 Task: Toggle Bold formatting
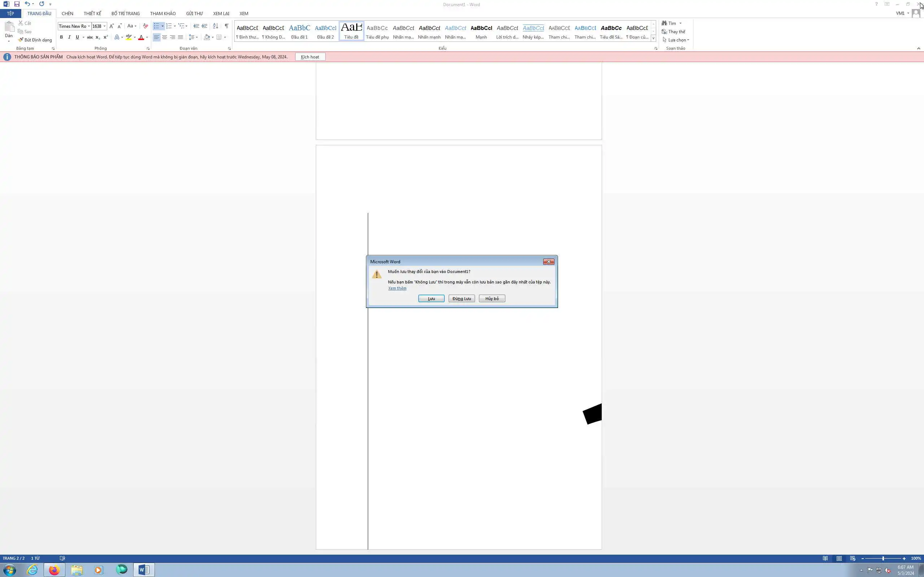[x=61, y=37]
